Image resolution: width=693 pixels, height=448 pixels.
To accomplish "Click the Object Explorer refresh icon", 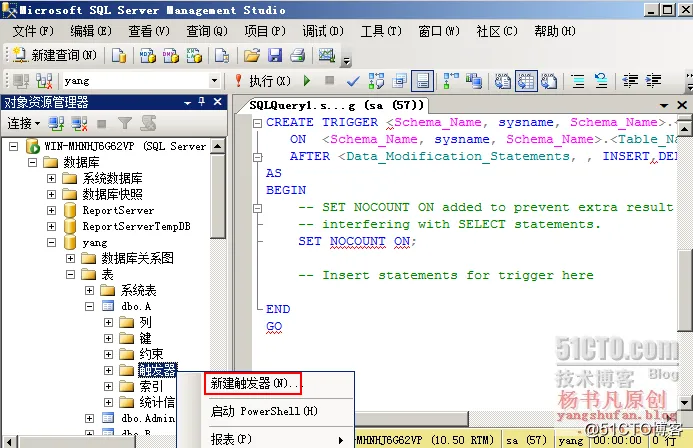I will [148, 123].
